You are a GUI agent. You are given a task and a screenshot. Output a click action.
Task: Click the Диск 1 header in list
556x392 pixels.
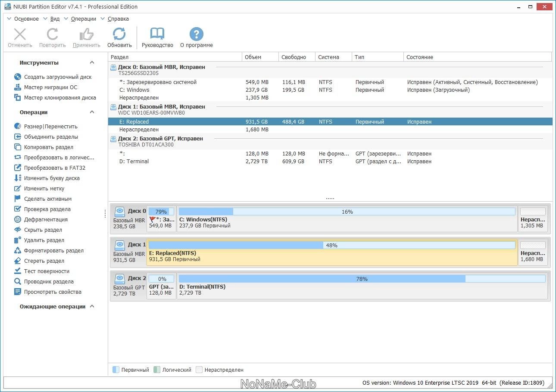330,109
